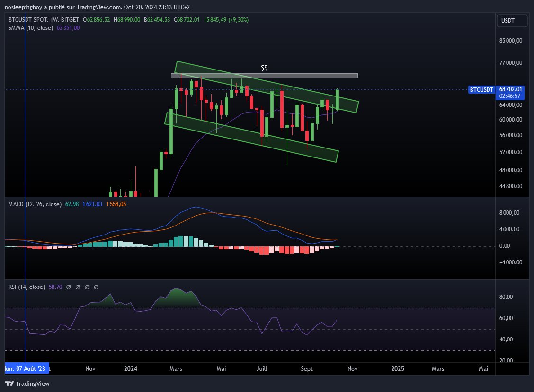Click the high price value H68 990,00
Screen dimensions: 534x392
(x=127, y=20)
